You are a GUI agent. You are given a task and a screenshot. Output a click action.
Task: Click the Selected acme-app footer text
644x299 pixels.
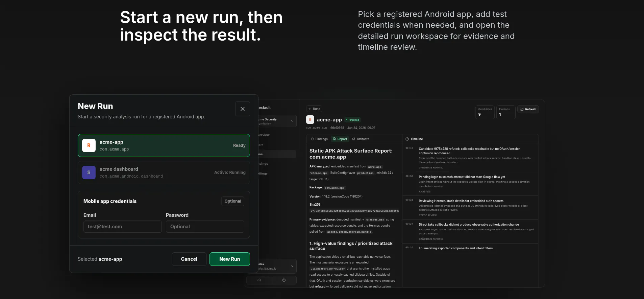tap(100, 259)
